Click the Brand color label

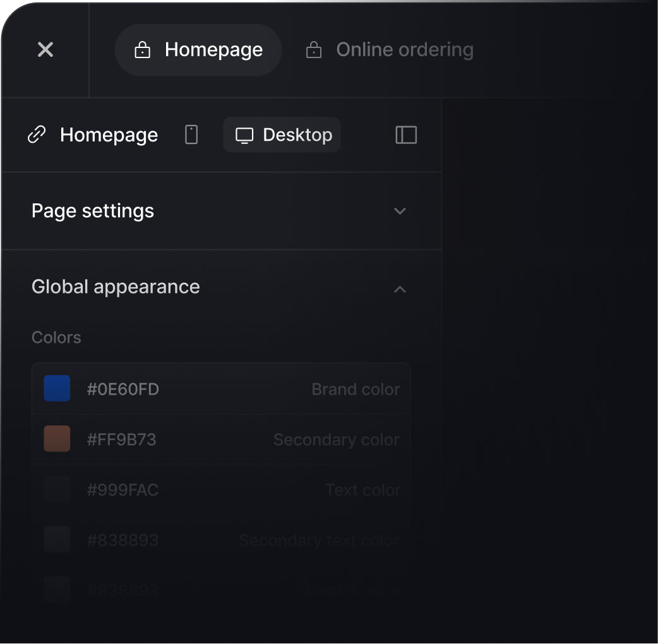pyautogui.click(x=356, y=390)
